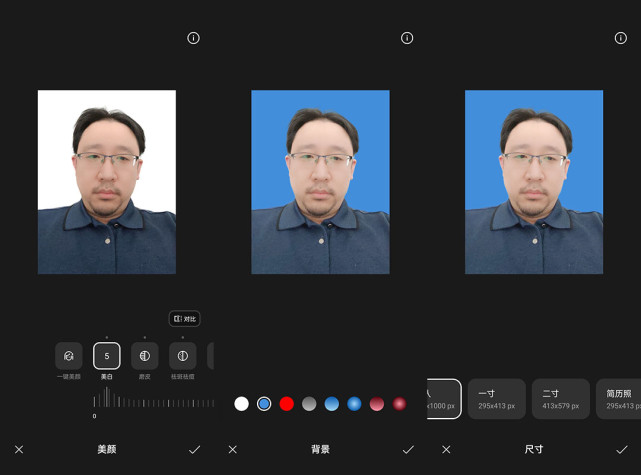The image size is (641, 475).
Task: Pick the light blue gradient swatch
Action: 332,404
